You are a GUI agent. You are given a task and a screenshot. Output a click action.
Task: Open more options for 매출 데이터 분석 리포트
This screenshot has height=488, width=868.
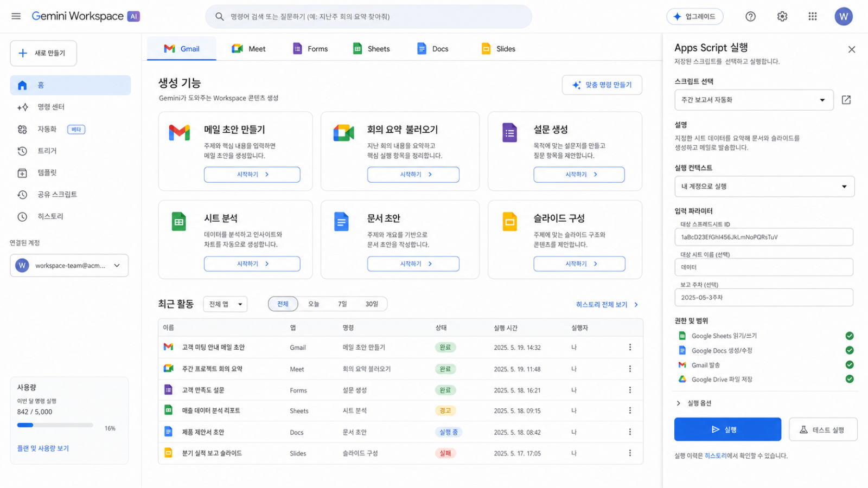tap(630, 410)
